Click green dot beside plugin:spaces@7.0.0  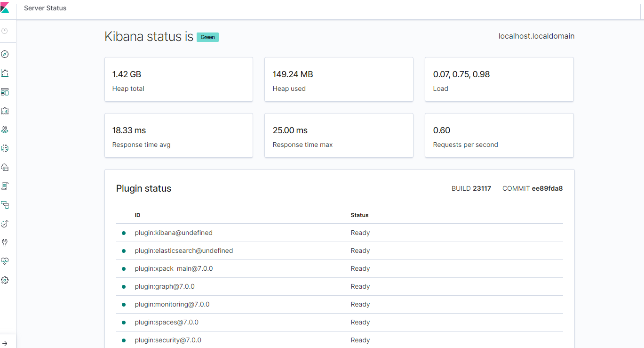(x=124, y=322)
